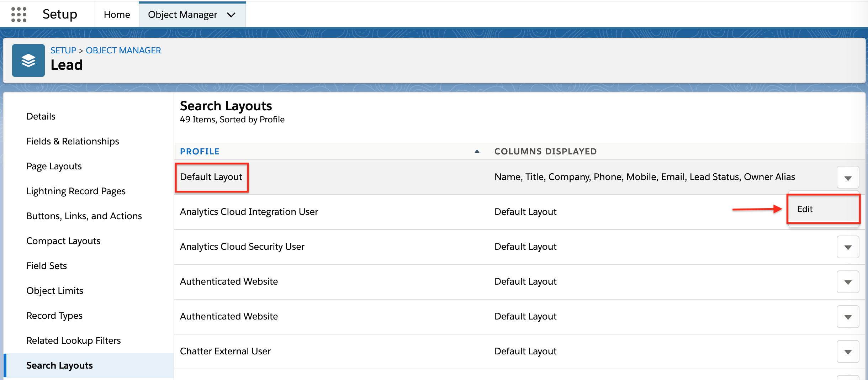Image resolution: width=868 pixels, height=380 pixels.
Task: Open Lightning Record Pages
Action: [76, 191]
